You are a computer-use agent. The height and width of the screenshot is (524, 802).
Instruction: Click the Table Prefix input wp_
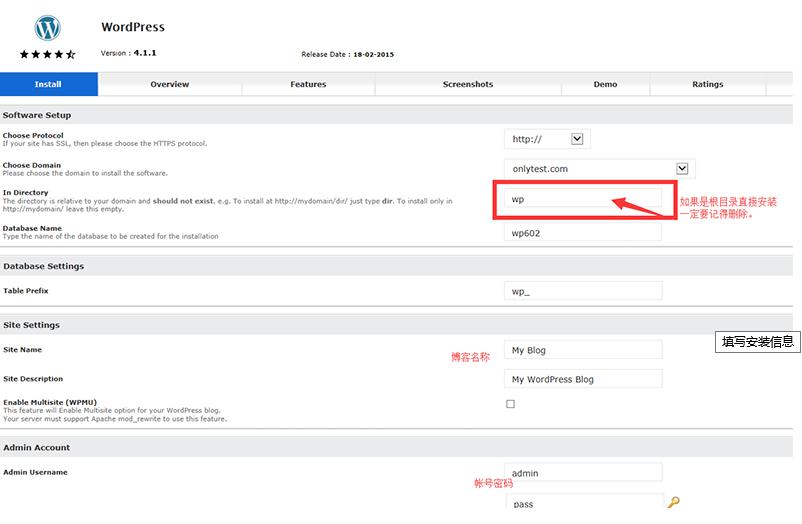(583, 291)
